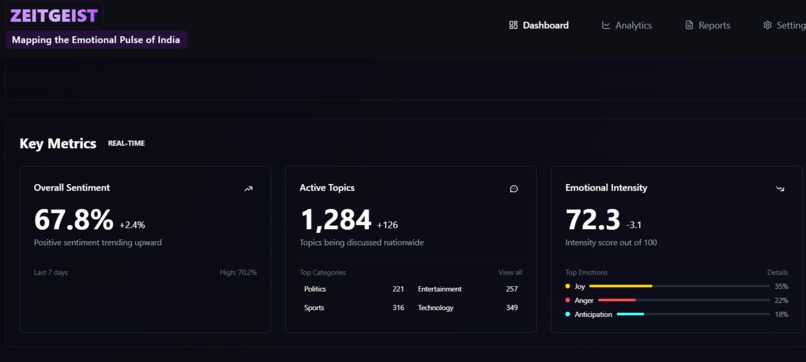The height and width of the screenshot is (362, 806).
Task: Click the yellow dot beside Joy
Action: pyautogui.click(x=567, y=286)
